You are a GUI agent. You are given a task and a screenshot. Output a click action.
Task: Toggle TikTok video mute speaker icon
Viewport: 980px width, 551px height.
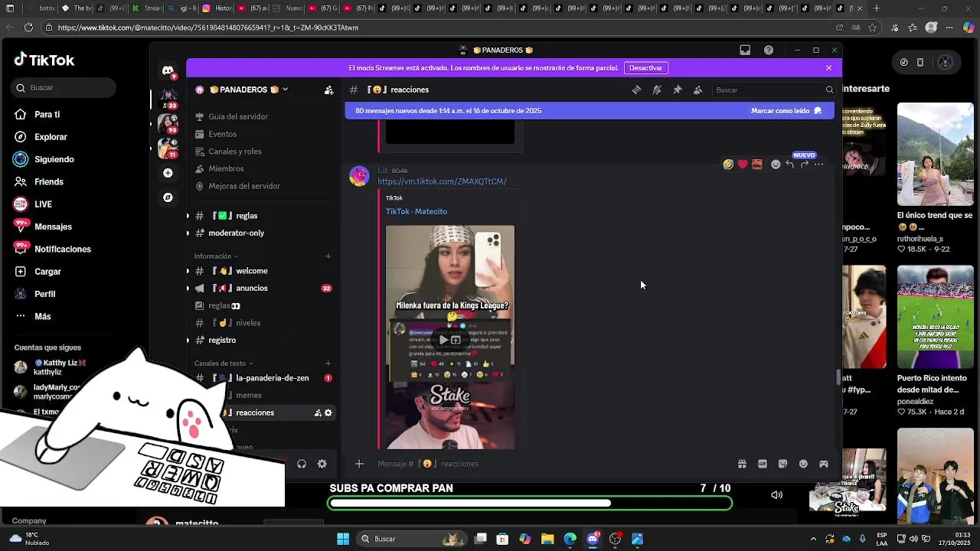(776, 495)
